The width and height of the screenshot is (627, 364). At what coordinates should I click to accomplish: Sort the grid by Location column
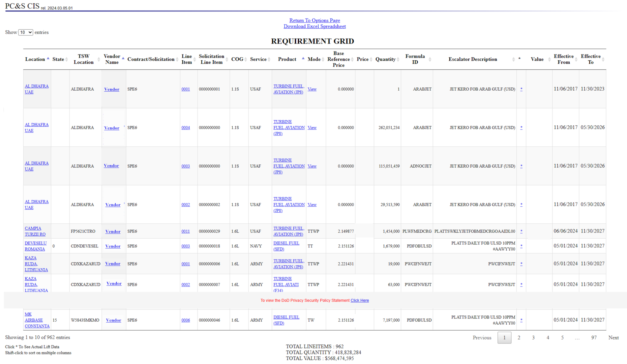coord(37,59)
